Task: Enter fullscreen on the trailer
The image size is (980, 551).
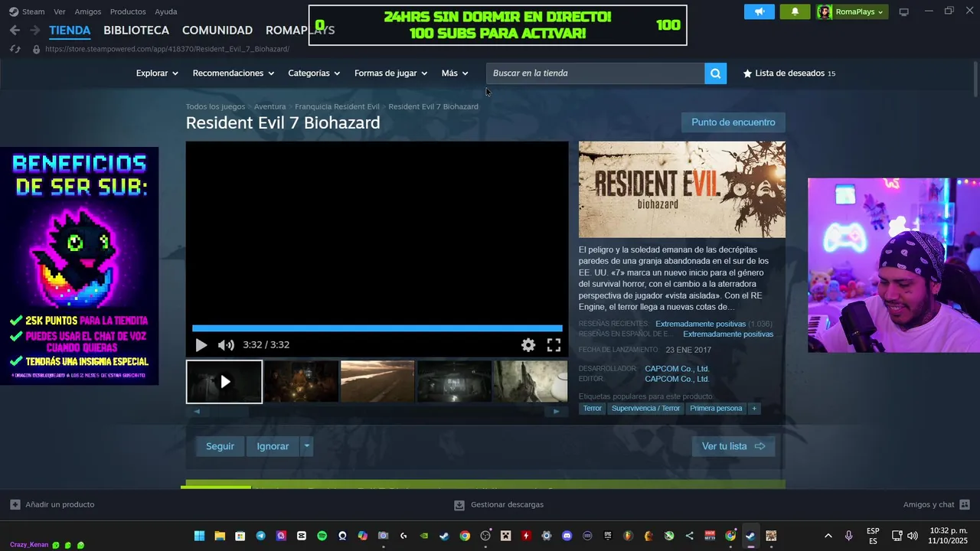Action: [554, 345]
